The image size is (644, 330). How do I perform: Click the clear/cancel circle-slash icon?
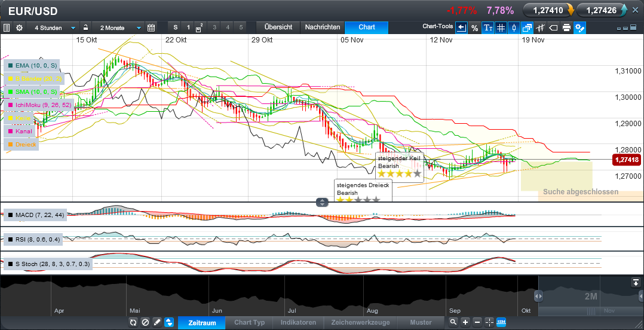(145, 322)
